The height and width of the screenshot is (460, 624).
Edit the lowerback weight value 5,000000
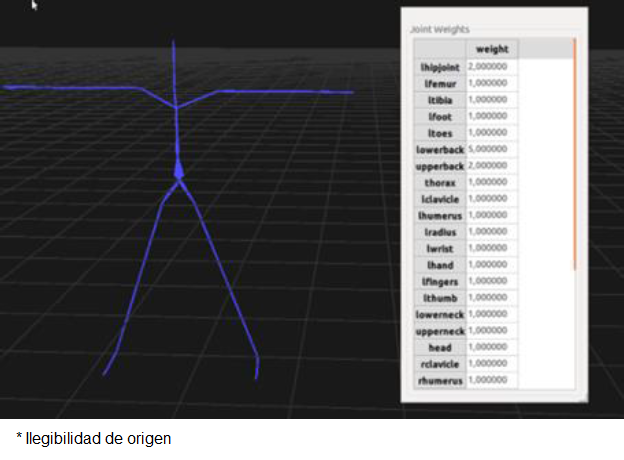click(492, 149)
